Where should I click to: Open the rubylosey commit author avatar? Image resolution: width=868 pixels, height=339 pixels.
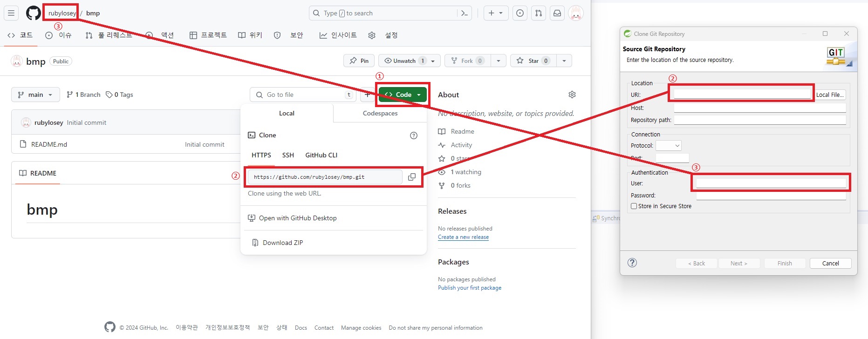click(x=26, y=122)
